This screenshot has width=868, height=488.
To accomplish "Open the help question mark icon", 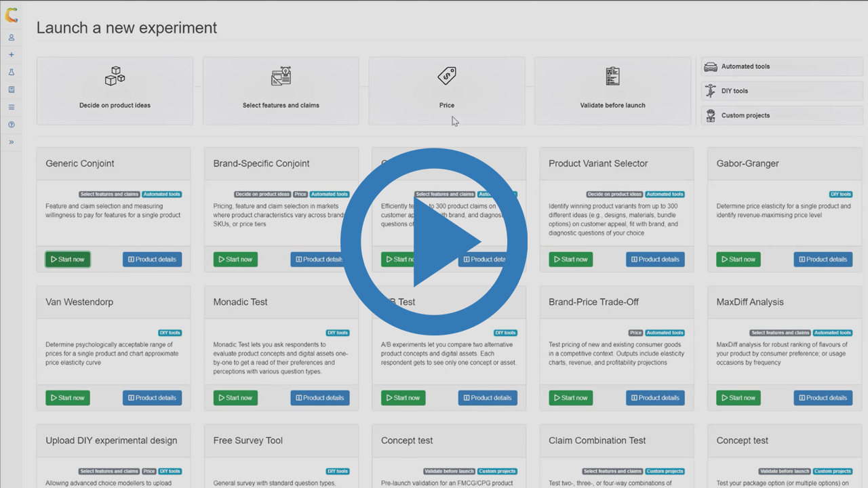I will tap(11, 125).
